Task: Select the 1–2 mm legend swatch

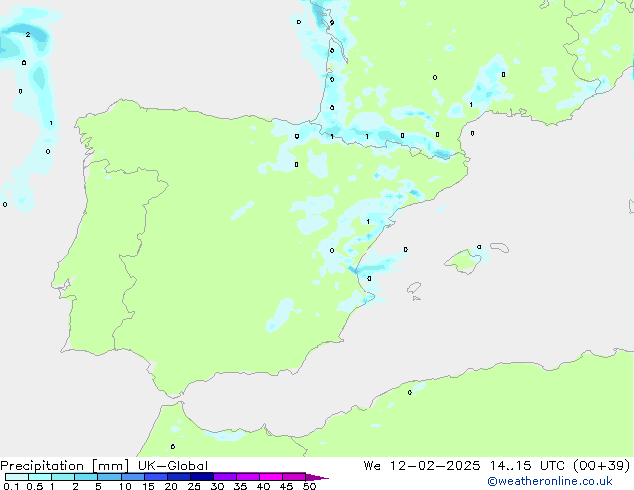Action: pyautogui.click(x=63, y=477)
